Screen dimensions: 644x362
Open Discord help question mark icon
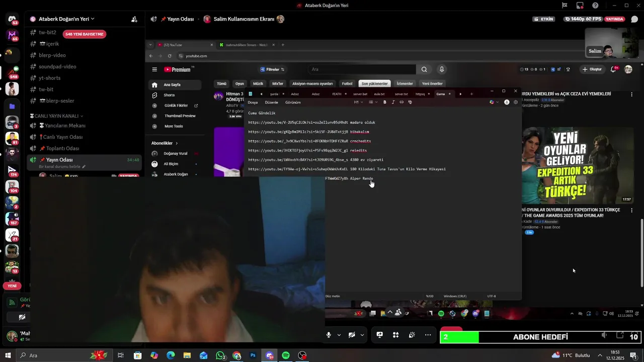596,6
